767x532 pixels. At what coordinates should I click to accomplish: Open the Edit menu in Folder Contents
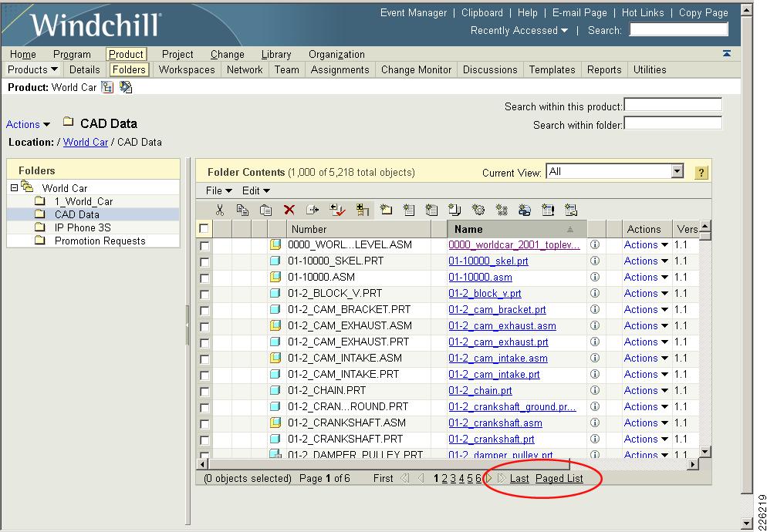(256, 190)
